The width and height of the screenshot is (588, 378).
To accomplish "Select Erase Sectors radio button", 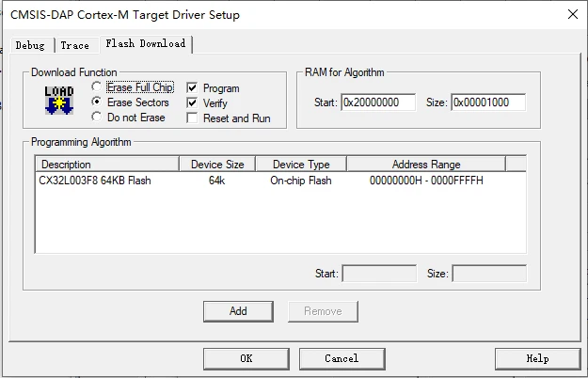I will click(x=97, y=102).
